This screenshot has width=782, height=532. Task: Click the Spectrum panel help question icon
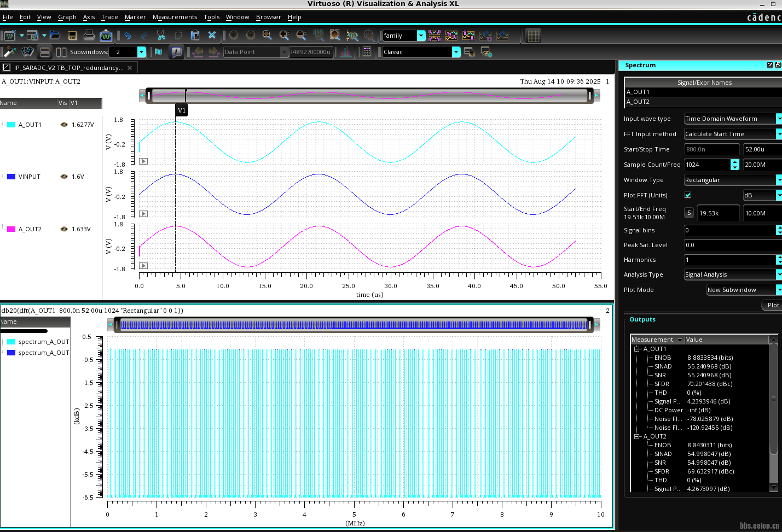tap(770, 65)
